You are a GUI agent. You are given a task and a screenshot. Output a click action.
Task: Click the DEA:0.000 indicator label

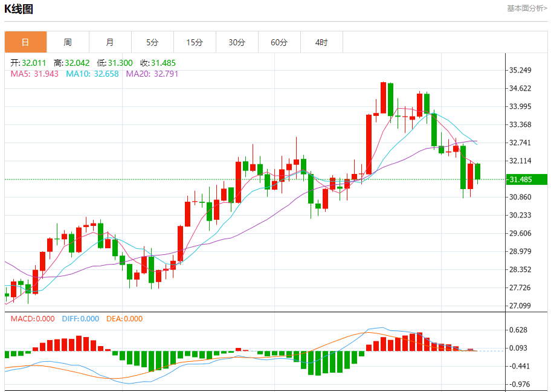pos(124,318)
